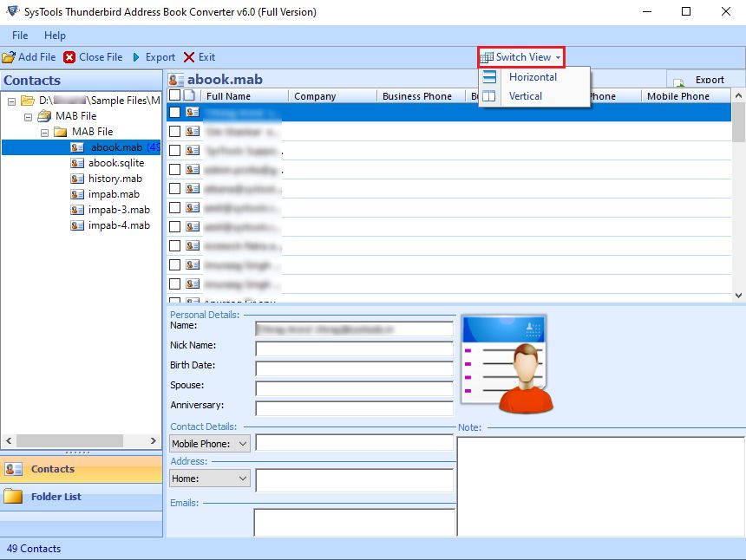Choose Vertical from Switch View menu
This screenshot has width=746, height=560.
(526, 96)
